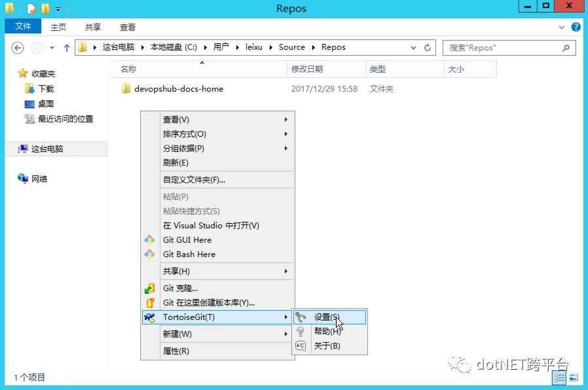
Task: Refresh the address bar location
Action: (427, 48)
